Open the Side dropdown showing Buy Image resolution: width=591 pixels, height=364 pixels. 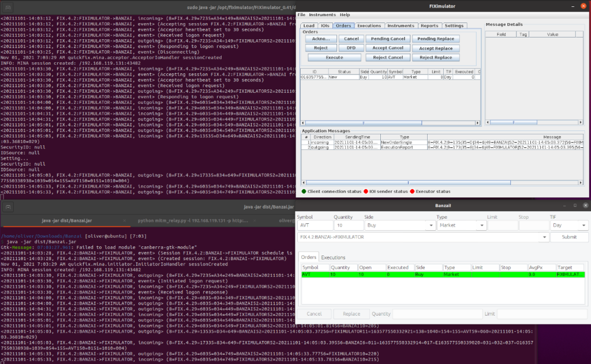tap(399, 225)
